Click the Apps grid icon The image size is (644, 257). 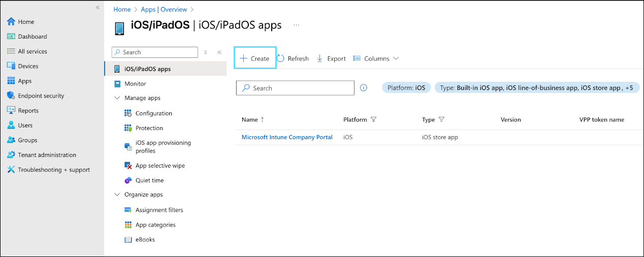11,81
